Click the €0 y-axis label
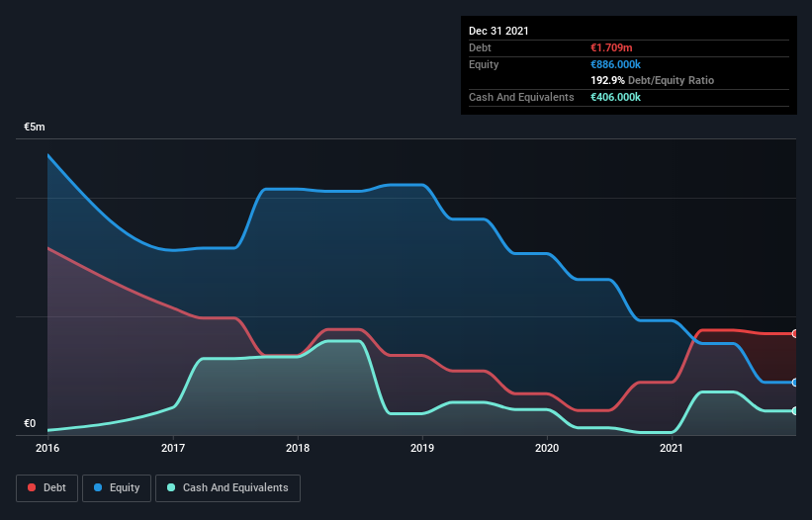The image size is (812, 520). 30,423
